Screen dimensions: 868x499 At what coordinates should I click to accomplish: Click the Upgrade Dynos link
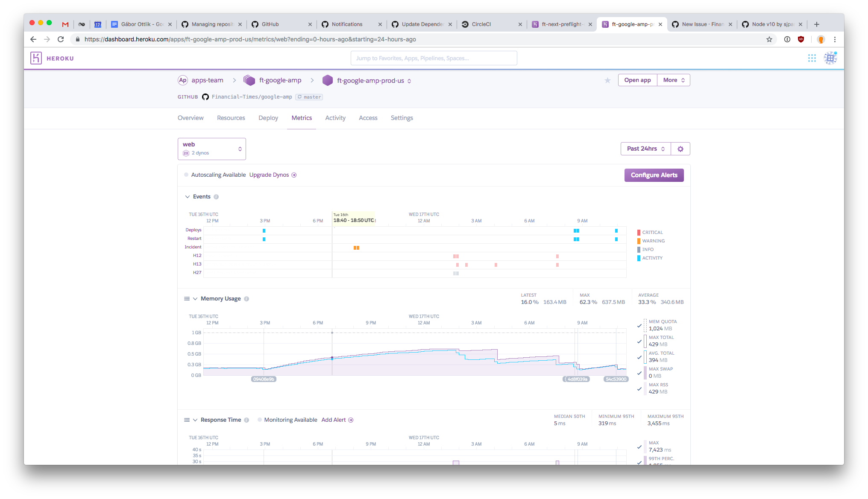(269, 175)
